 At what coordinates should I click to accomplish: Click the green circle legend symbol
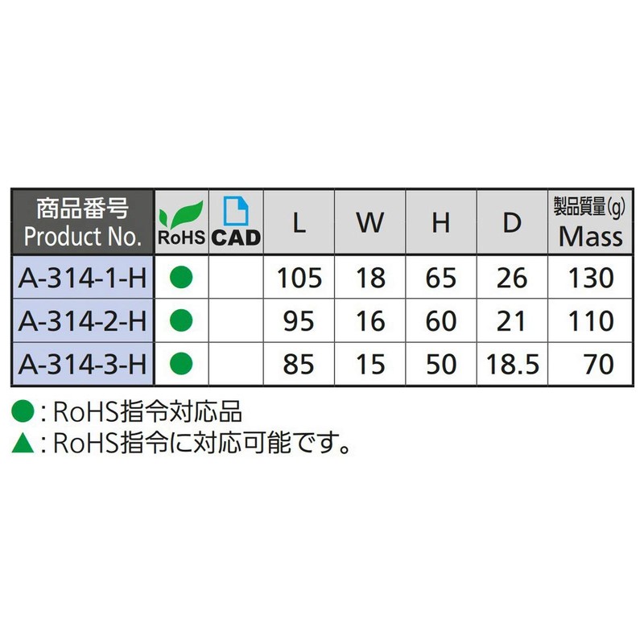point(23,412)
